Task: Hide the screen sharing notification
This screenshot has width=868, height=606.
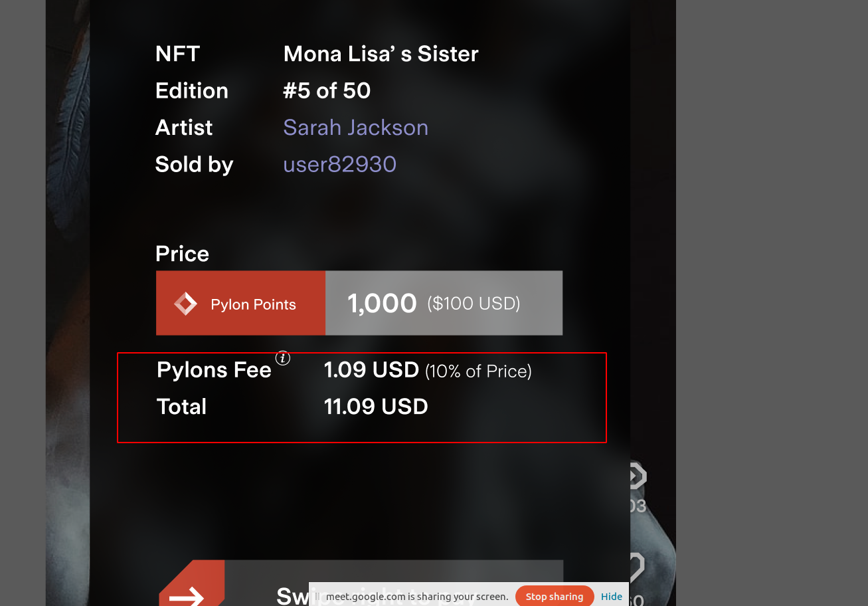Action: (x=611, y=596)
